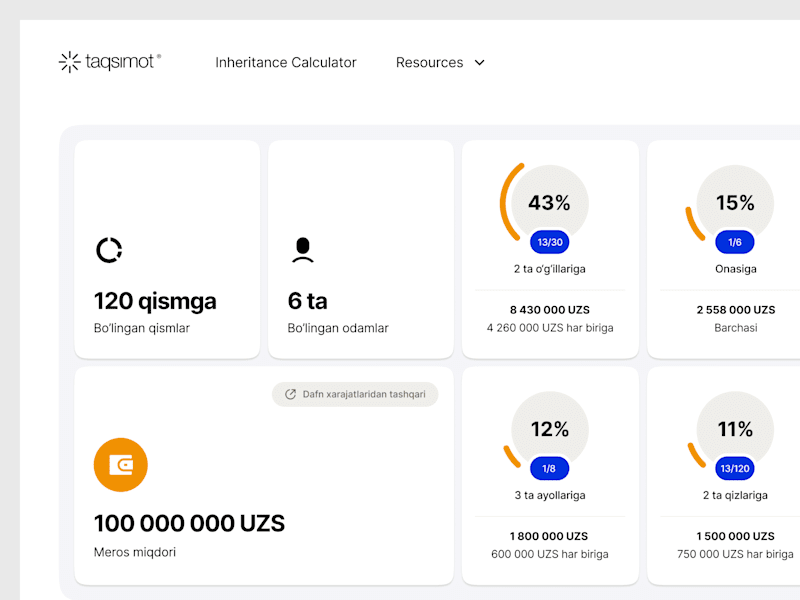Select the 1/6 fraction badge
Screen dimensions: 800x600
pos(735,242)
